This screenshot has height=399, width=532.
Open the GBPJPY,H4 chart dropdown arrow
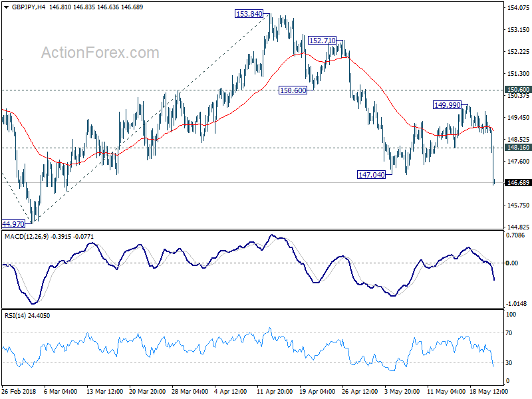coord(6,7)
